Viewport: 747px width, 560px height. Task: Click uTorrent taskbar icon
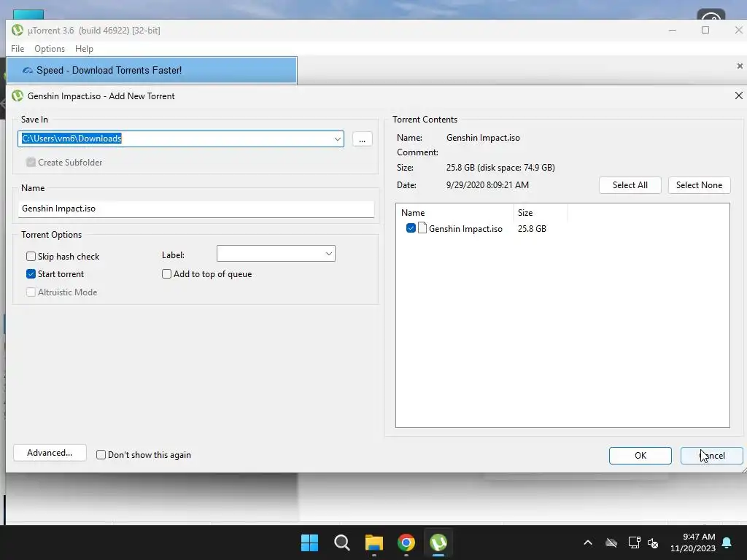(438, 542)
